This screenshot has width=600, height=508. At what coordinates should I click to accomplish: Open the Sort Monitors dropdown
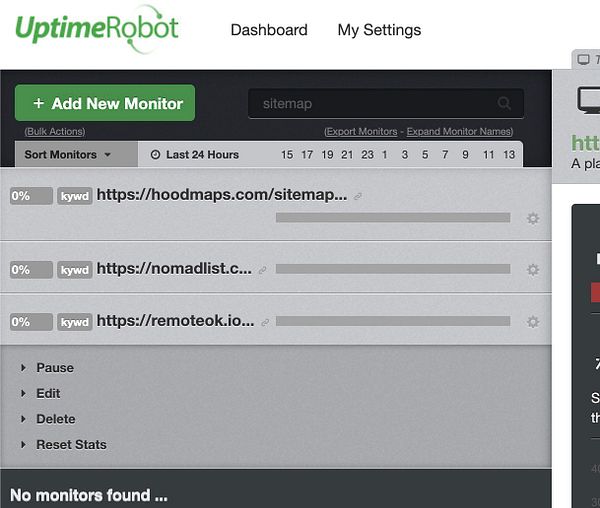pyautogui.click(x=76, y=155)
